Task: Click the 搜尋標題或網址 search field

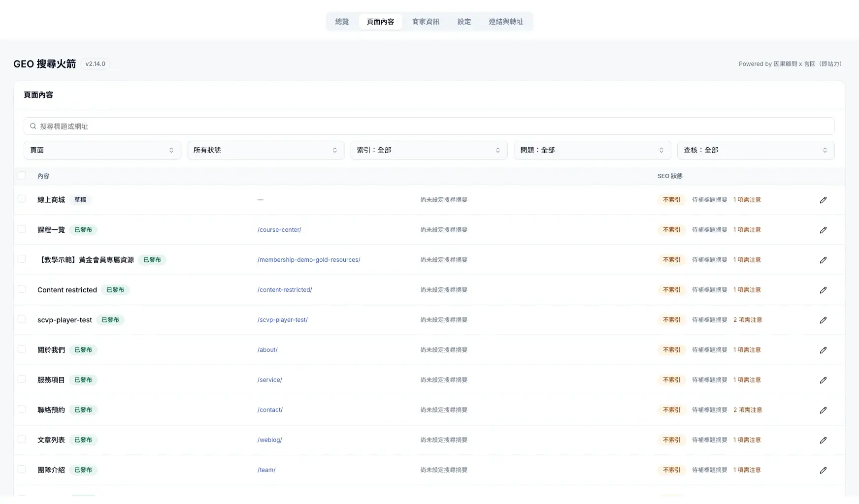Action: [429, 126]
